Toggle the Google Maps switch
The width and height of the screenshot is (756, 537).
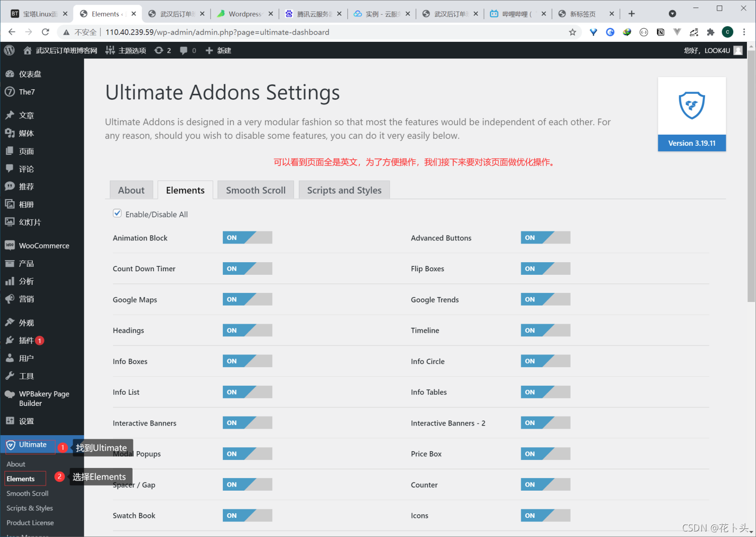coord(247,300)
